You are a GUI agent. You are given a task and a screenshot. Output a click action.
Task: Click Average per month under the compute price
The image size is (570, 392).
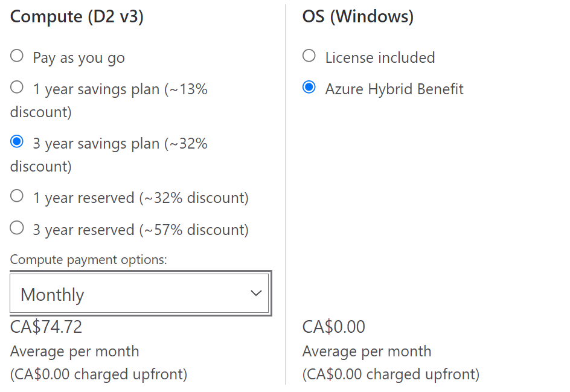[x=75, y=352]
